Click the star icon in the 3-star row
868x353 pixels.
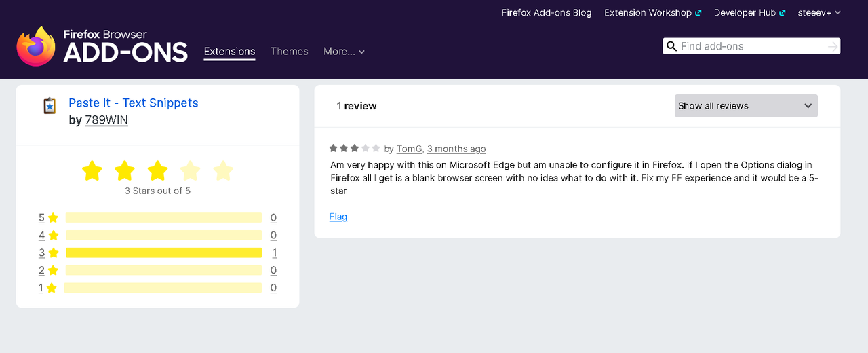click(53, 253)
